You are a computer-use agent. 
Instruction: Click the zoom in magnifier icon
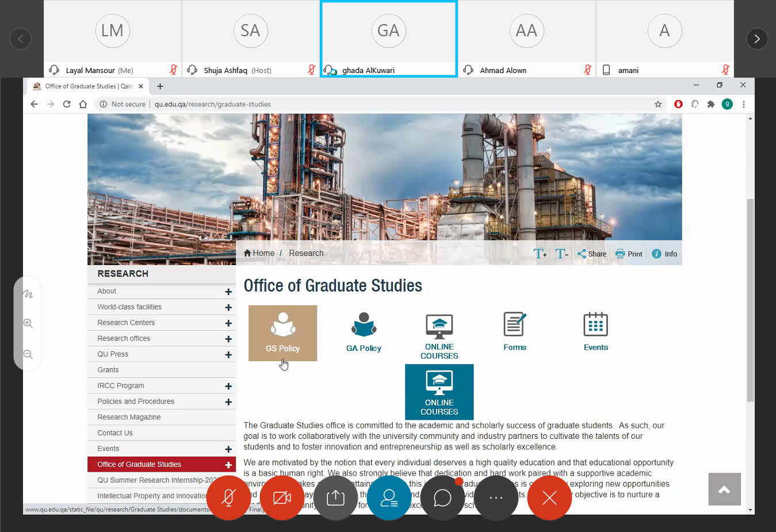coord(28,323)
